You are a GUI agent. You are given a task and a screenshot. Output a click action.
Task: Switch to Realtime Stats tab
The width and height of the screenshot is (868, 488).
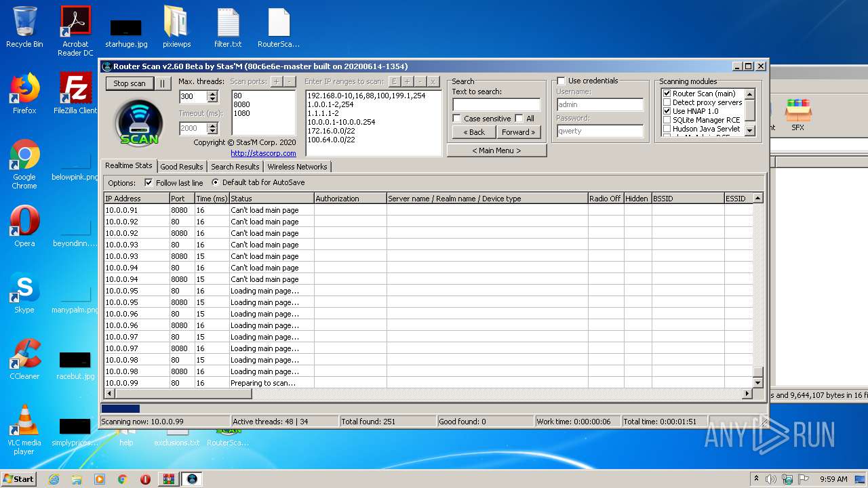click(x=129, y=166)
